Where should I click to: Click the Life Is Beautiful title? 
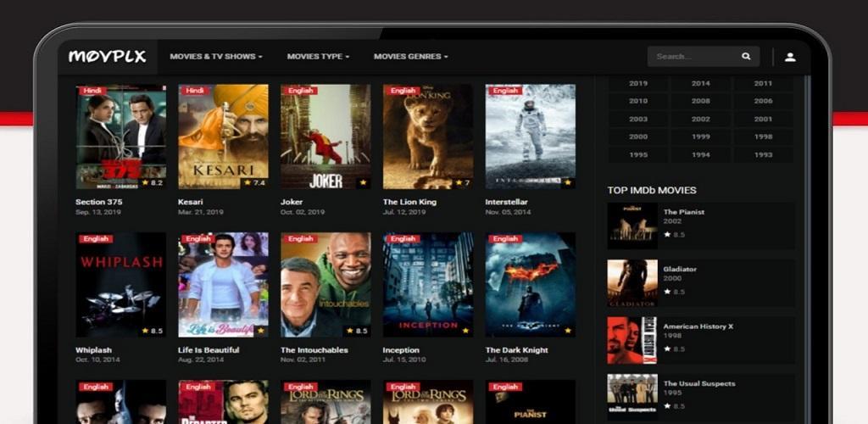tap(209, 350)
